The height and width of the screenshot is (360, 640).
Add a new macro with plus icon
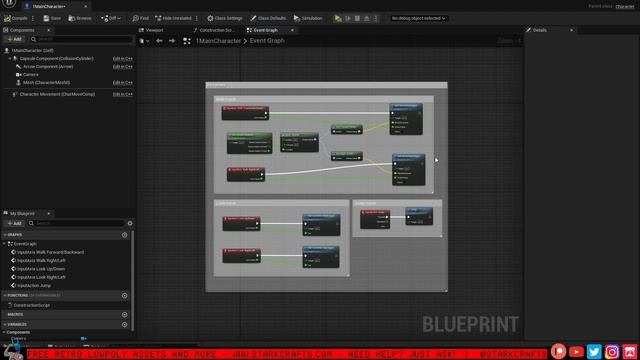[x=124, y=315]
